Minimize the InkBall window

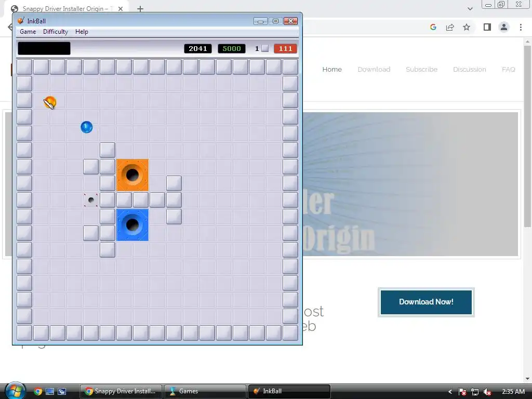(x=260, y=21)
